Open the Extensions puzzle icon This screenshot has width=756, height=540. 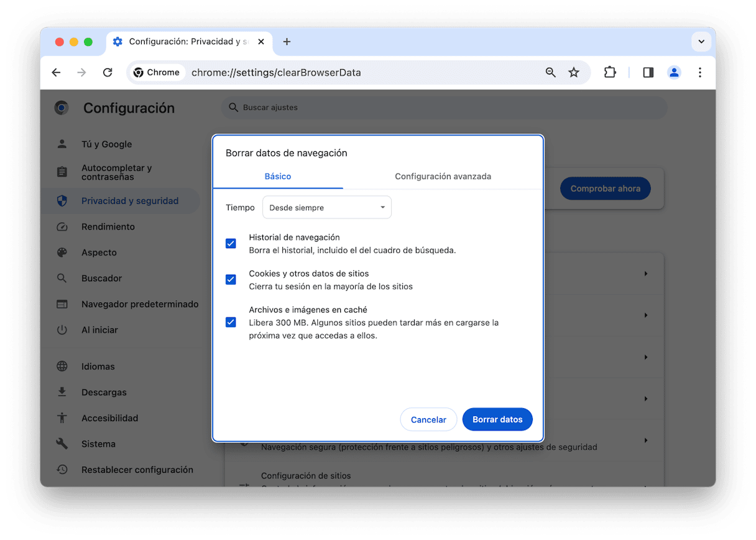(610, 73)
